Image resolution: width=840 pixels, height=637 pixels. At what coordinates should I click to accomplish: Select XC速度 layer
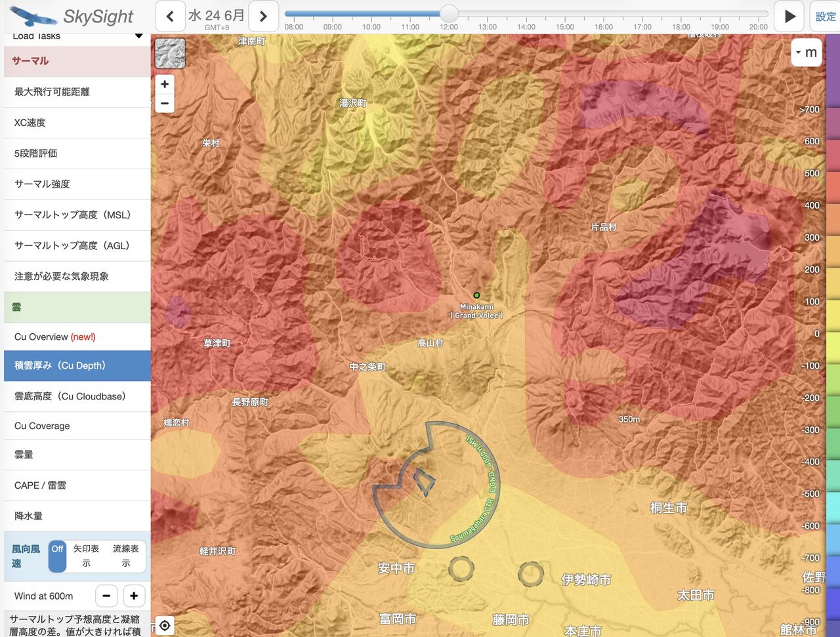pos(77,123)
